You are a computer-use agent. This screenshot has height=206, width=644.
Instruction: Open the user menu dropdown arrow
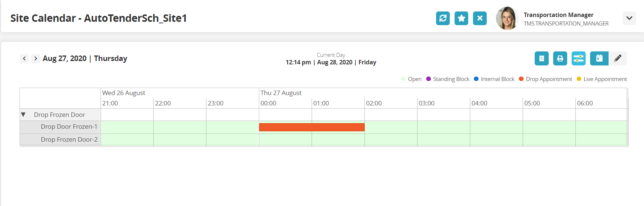(629, 18)
